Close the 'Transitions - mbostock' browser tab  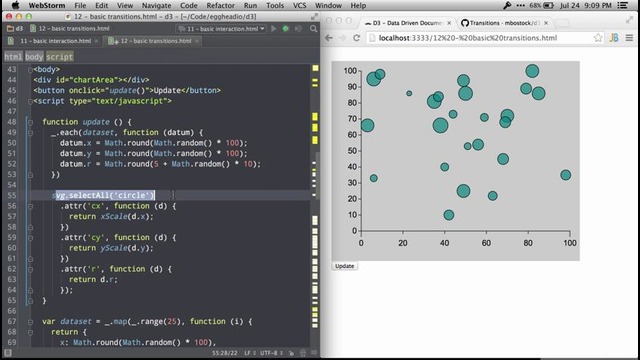[546, 23]
